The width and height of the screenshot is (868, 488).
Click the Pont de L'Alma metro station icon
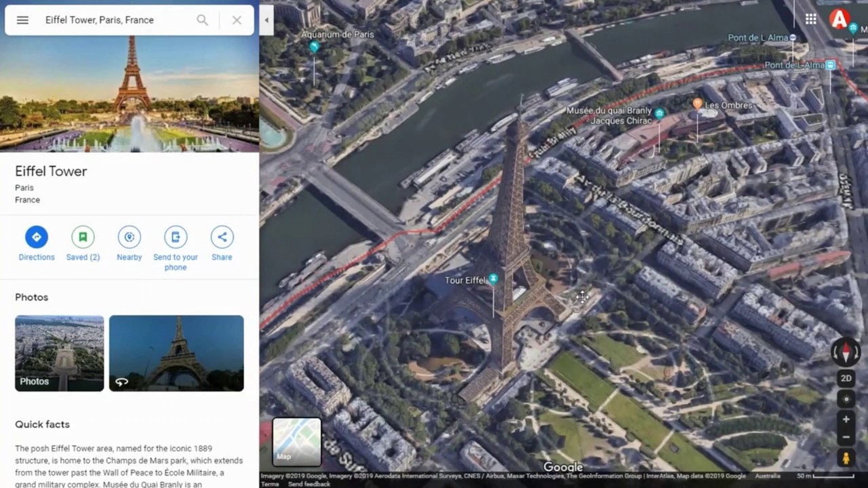pyautogui.click(x=831, y=65)
